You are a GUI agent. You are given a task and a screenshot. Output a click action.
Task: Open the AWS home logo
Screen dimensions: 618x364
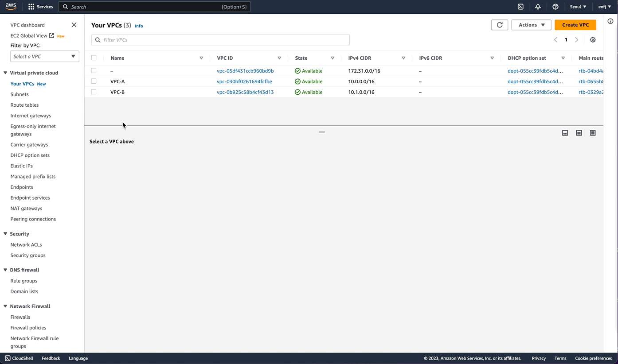[11, 7]
